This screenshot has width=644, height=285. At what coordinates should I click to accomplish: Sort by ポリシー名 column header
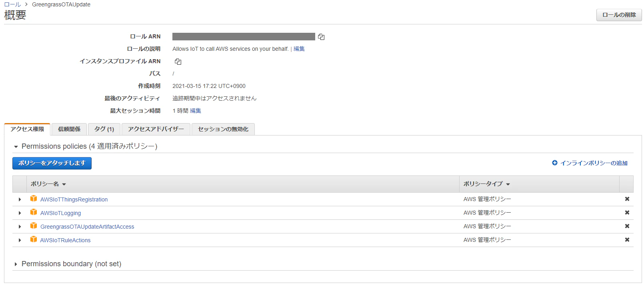click(48, 184)
